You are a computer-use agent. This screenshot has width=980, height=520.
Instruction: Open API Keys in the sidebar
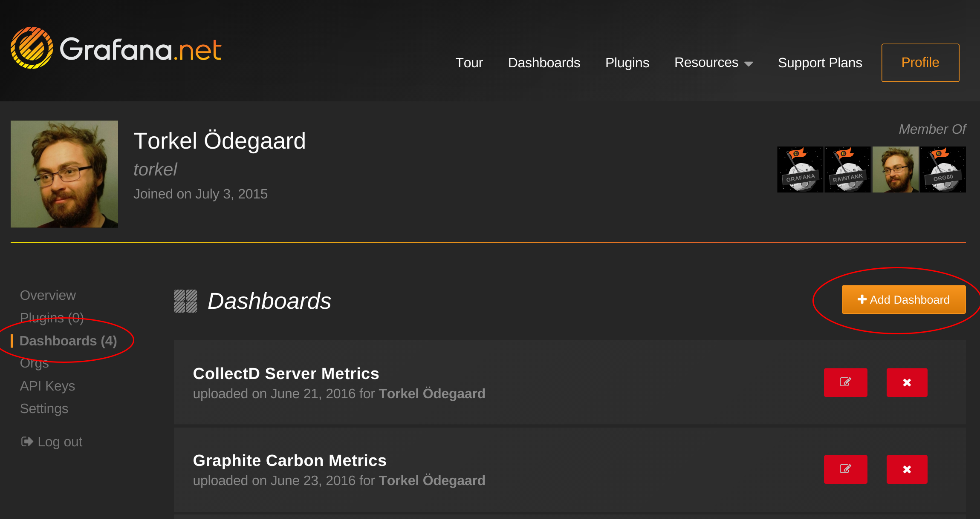click(47, 386)
